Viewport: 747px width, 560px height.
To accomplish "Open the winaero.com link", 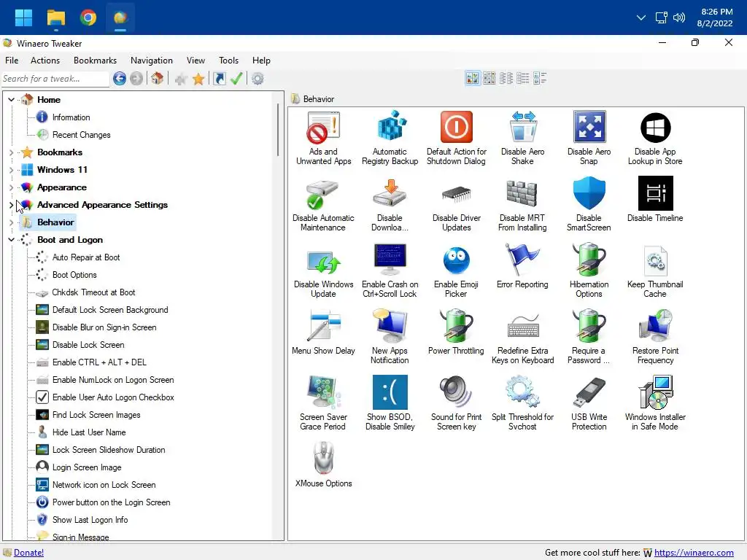I will [x=694, y=553].
